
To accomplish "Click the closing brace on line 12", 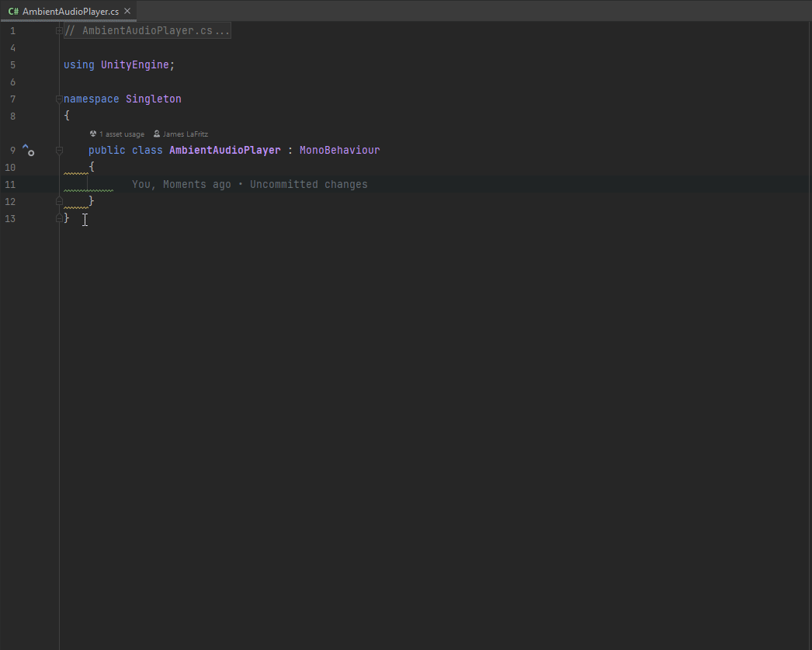I will pos(92,201).
